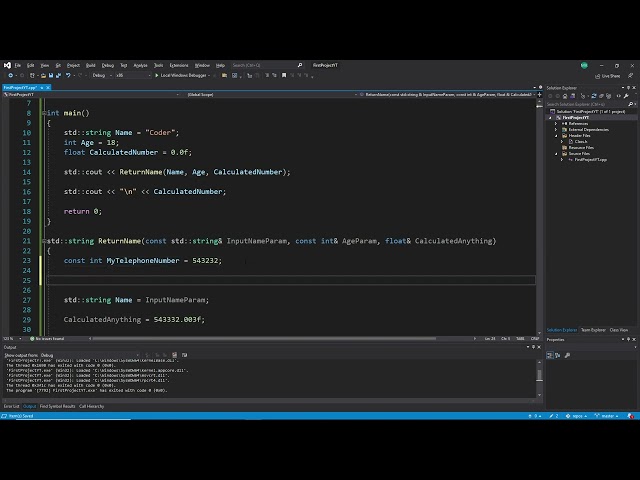
Task: Pin the Solution Explorer panel
Action: click(x=628, y=88)
